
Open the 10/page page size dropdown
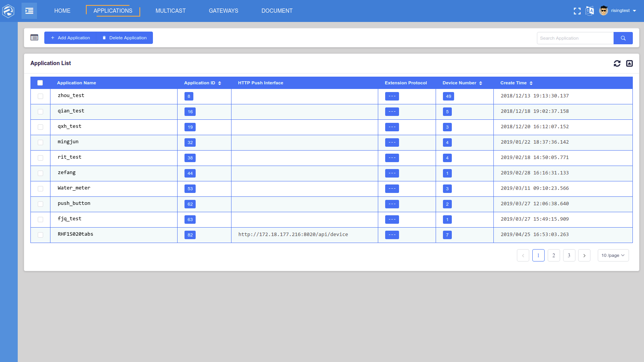point(613,255)
